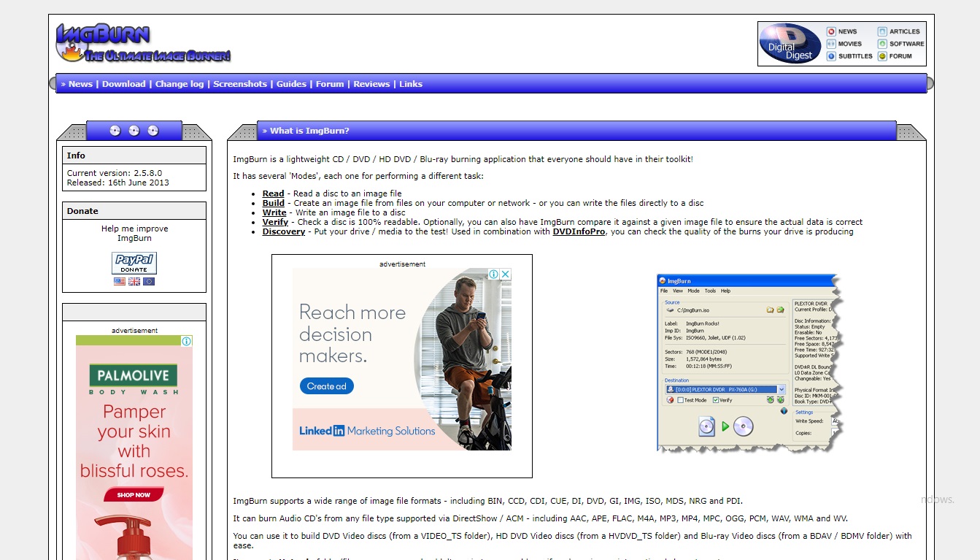Viewport: 980px width, 560px height.
Task: Click 'Current version: 2.5.8.0' text
Action: click(x=115, y=173)
